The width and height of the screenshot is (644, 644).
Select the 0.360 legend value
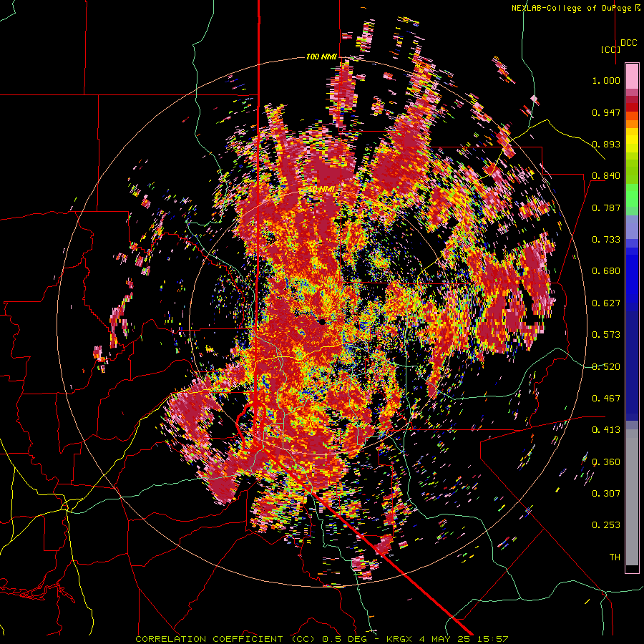(x=606, y=462)
